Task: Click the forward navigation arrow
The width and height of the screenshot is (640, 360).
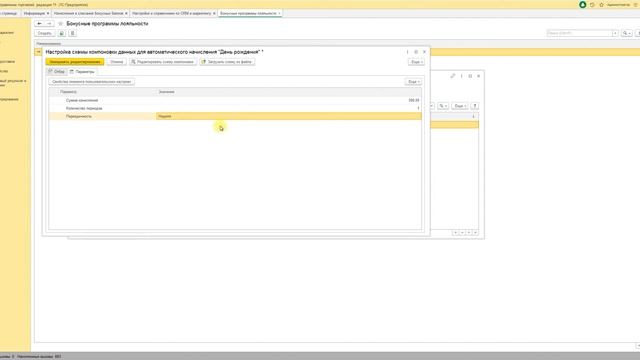Action: (x=49, y=24)
